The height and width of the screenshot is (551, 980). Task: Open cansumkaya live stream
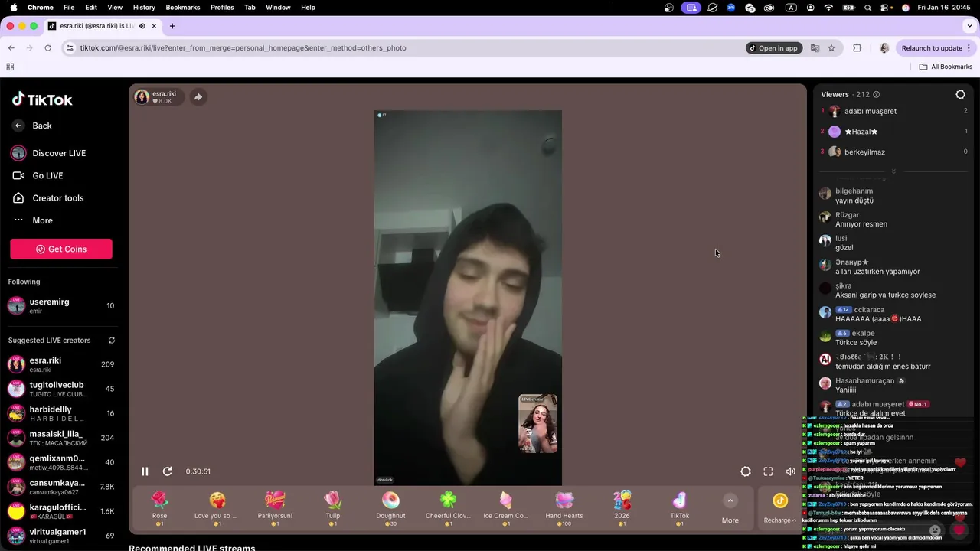tap(61, 487)
